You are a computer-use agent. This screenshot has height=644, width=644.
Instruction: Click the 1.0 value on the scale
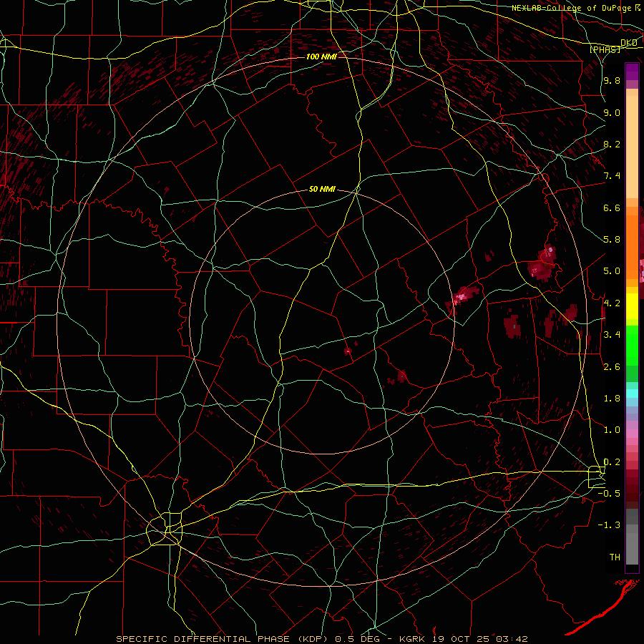click(612, 430)
